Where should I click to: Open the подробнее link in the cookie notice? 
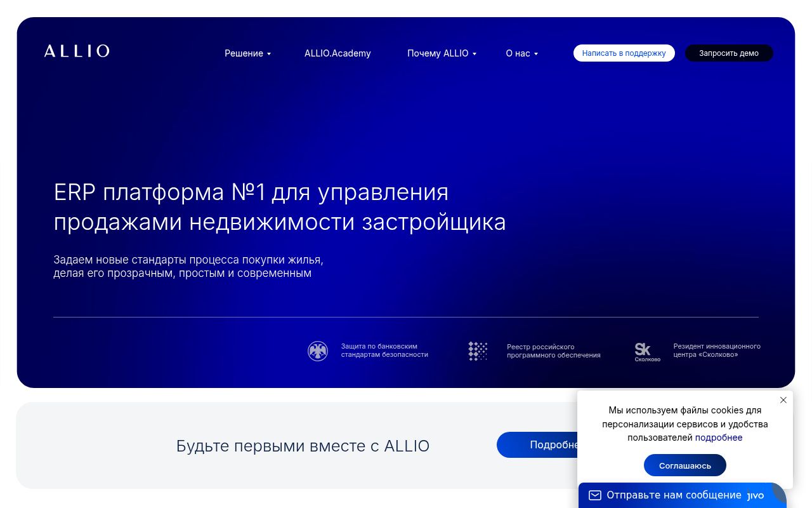pyautogui.click(x=718, y=438)
